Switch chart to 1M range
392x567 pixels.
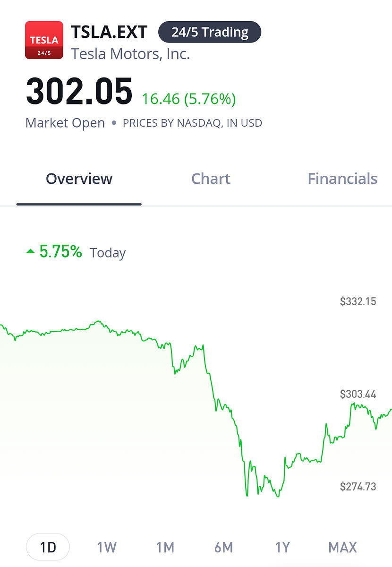[x=165, y=548]
